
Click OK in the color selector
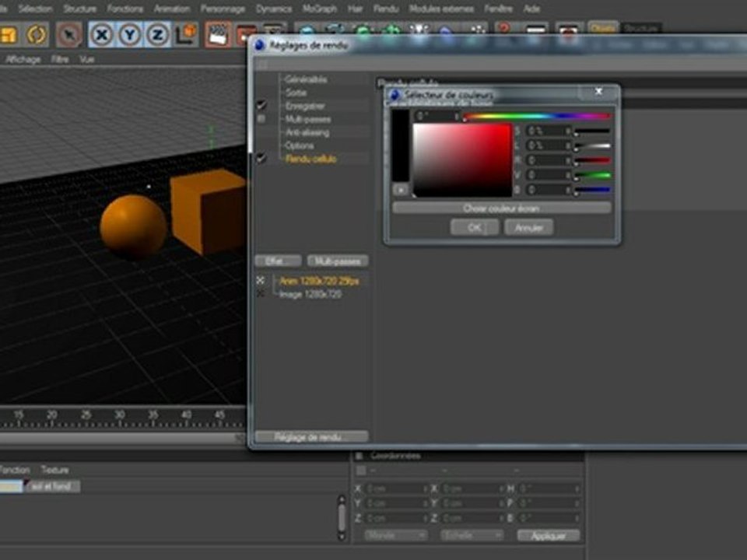[475, 227]
